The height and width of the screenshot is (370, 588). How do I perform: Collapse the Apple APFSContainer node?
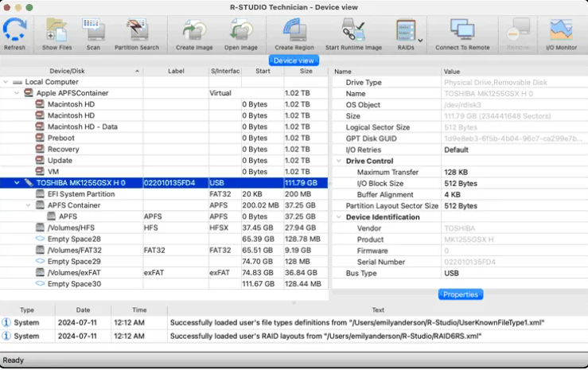(17, 93)
